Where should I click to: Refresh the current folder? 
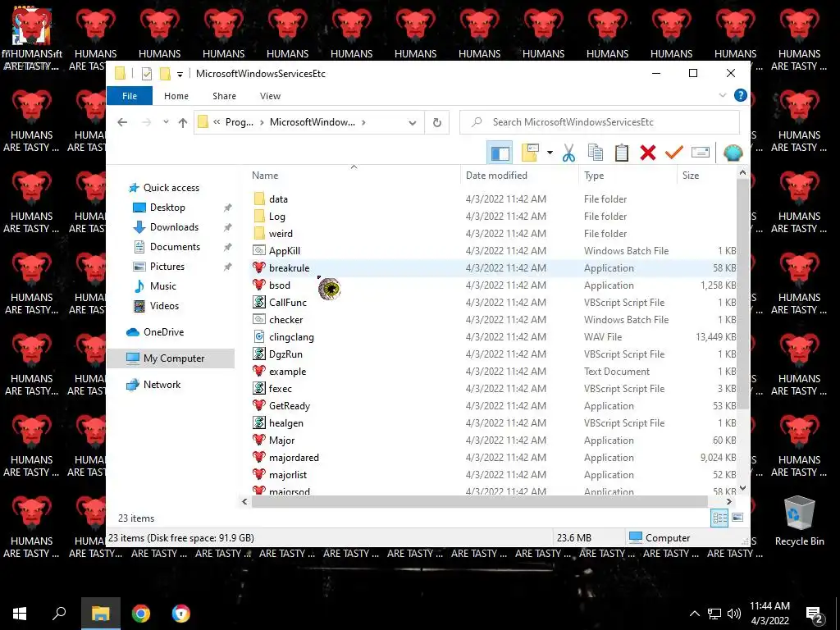click(437, 123)
